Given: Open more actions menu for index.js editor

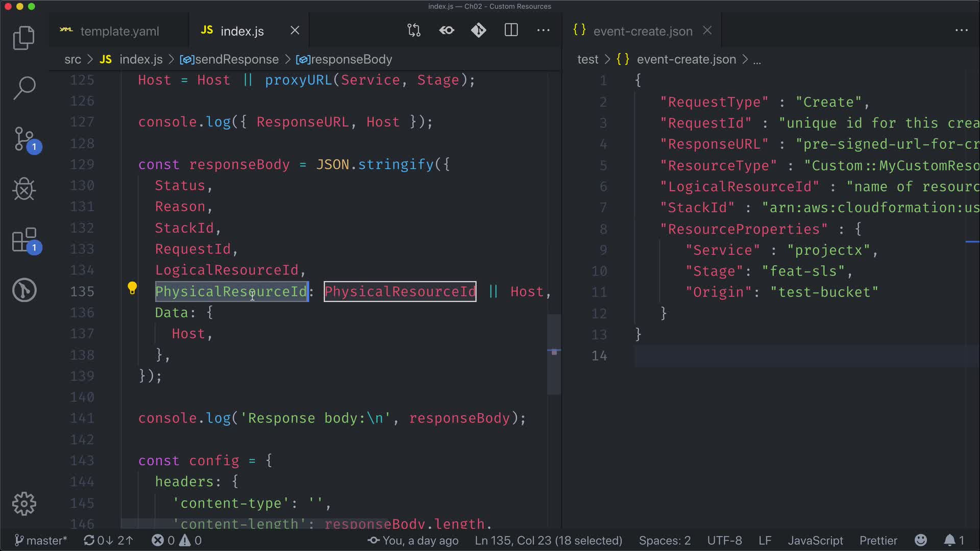Looking at the screenshot, I should click(x=543, y=31).
